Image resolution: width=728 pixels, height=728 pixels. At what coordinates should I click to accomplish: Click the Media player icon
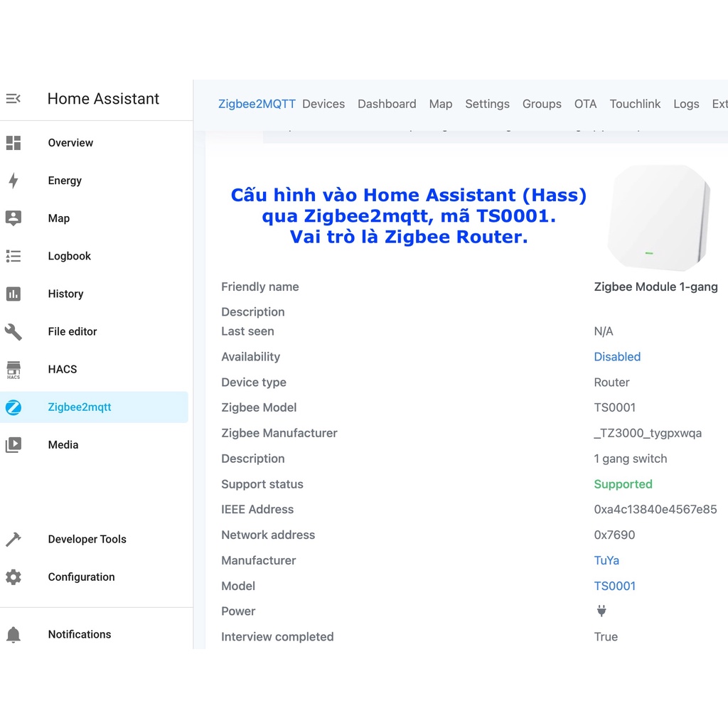[14, 445]
